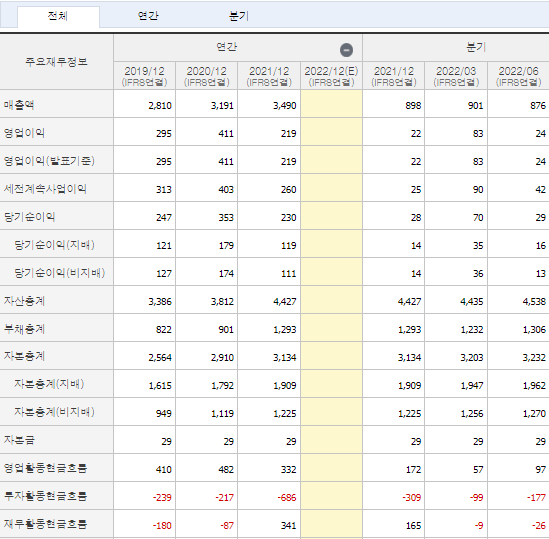
Task: Click 재무활동현금흐름 value 341
Action: (x=289, y=526)
